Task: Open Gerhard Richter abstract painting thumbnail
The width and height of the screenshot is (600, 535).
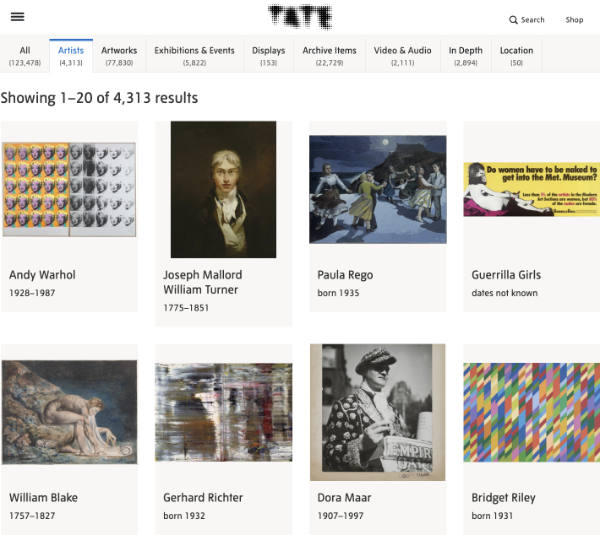Action: pos(223,412)
